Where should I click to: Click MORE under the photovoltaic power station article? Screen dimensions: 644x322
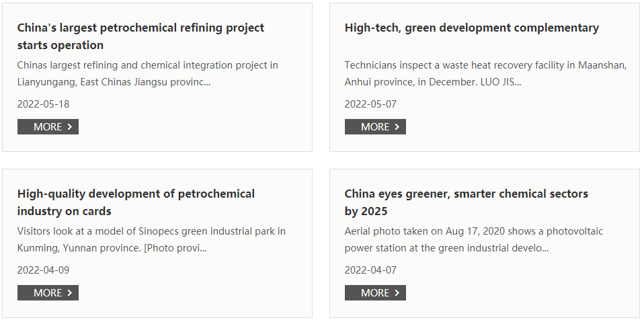(375, 293)
